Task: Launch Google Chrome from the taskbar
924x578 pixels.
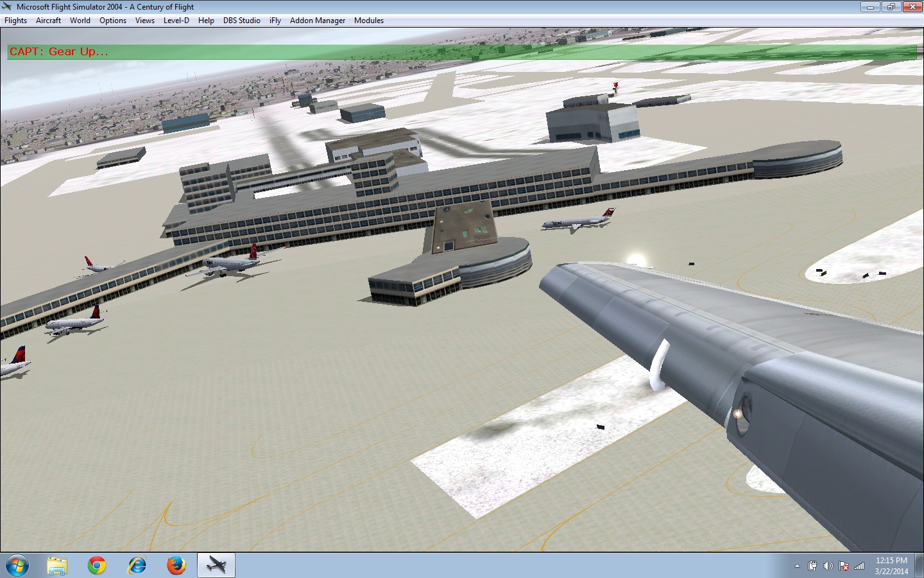Action: click(97, 565)
